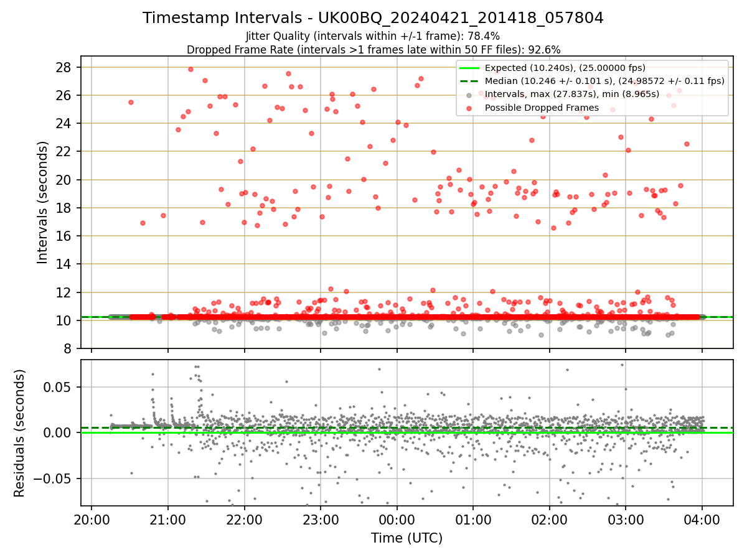The image size is (747, 560).
Task: Click the 'Dropped Frame Rate' 92.6% subtitle
Action: (x=374, y=49)
